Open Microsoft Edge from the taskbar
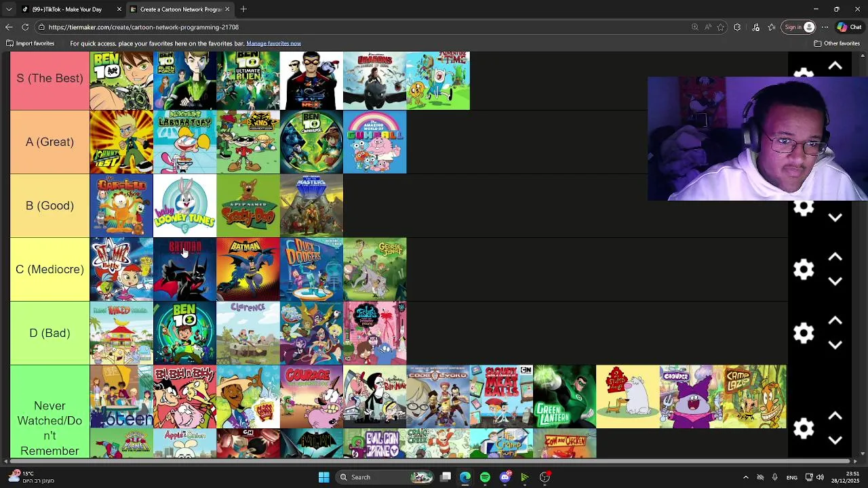This screenshot has width=868, height=488. 465,477
